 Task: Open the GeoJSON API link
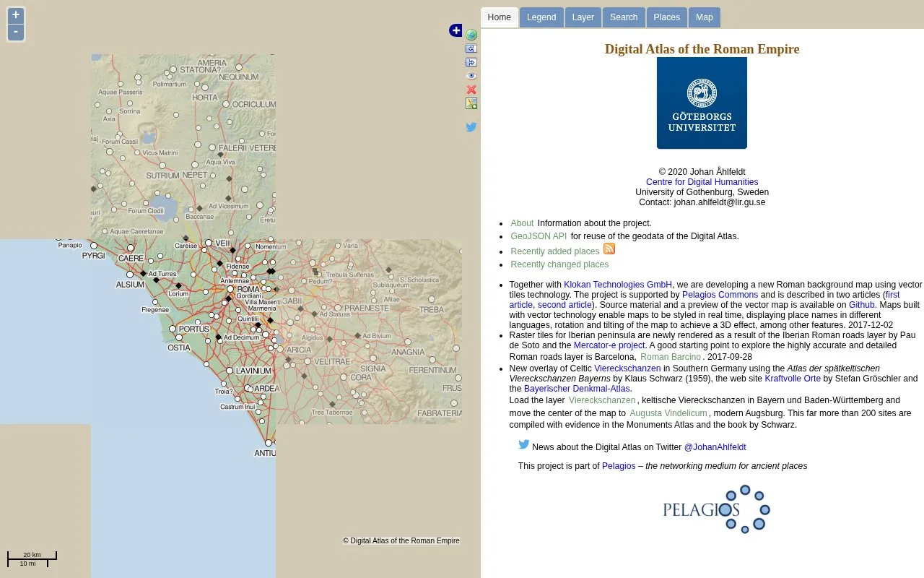539,236
